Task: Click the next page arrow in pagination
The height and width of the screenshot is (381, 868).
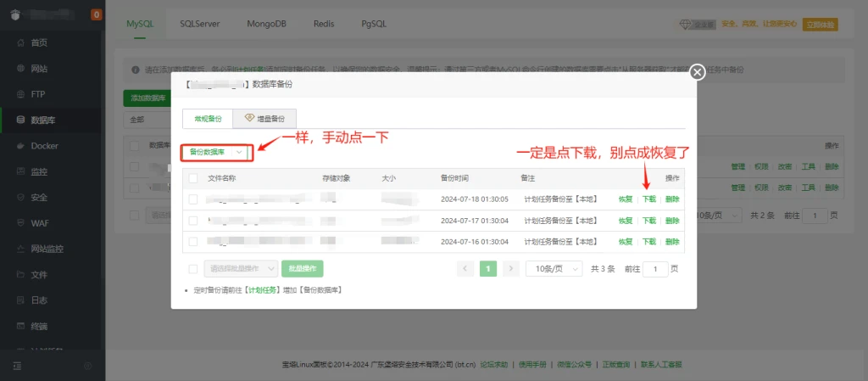Action: pos(510,268)
